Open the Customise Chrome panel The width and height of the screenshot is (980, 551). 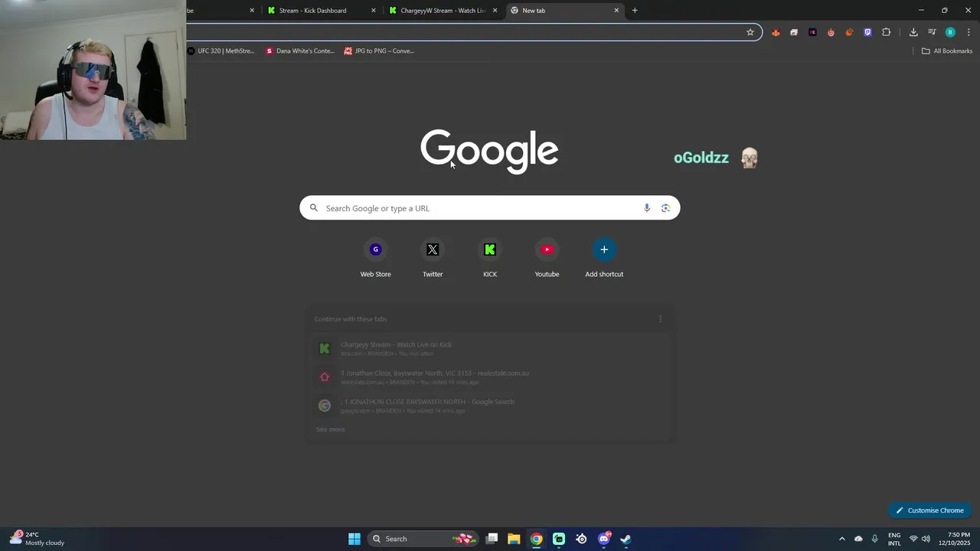click(929, 510)
